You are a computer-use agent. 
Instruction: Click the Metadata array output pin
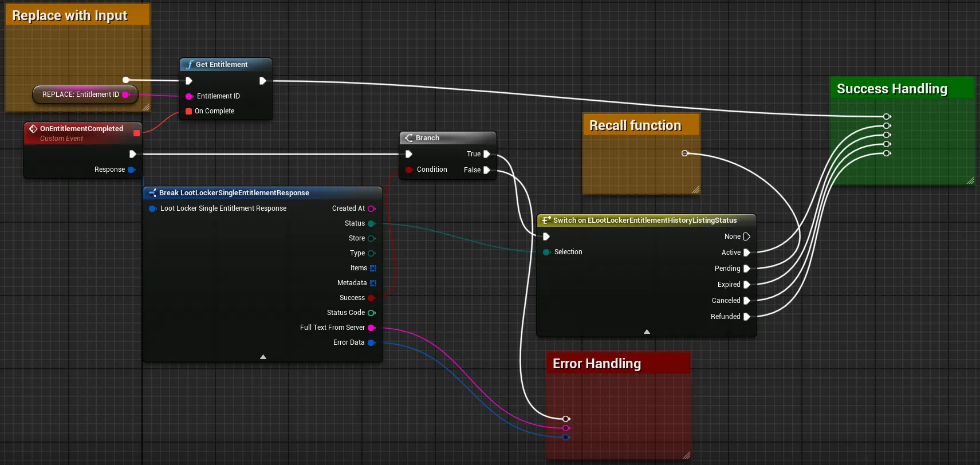pyautogui.click(x=373, y=283)
